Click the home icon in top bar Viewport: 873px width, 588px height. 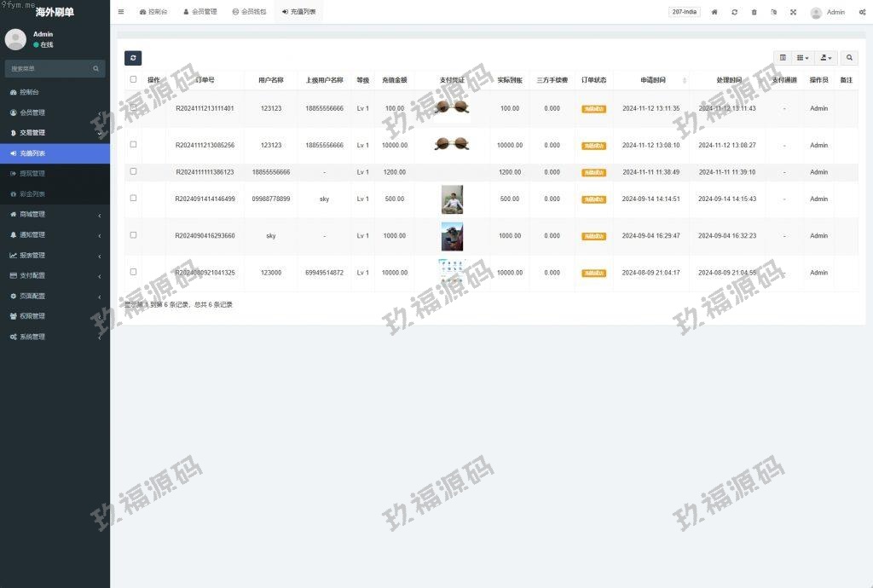click(x=714, y=12)
